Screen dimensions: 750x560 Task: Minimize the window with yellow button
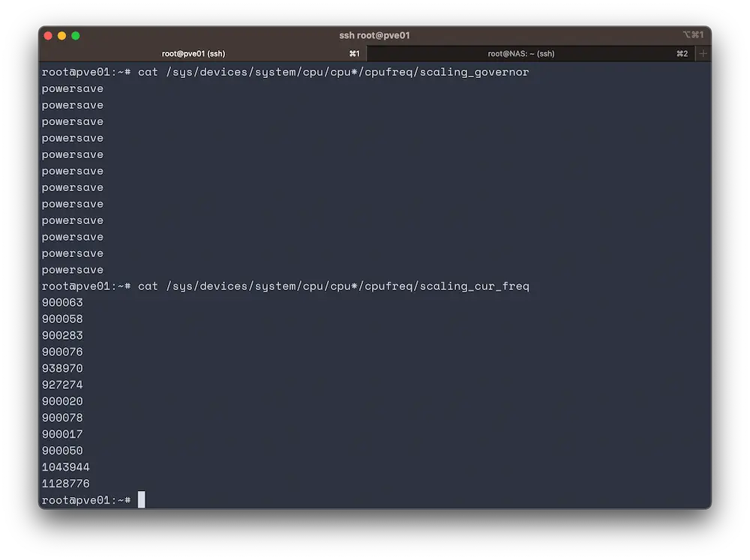pos(61,35)
